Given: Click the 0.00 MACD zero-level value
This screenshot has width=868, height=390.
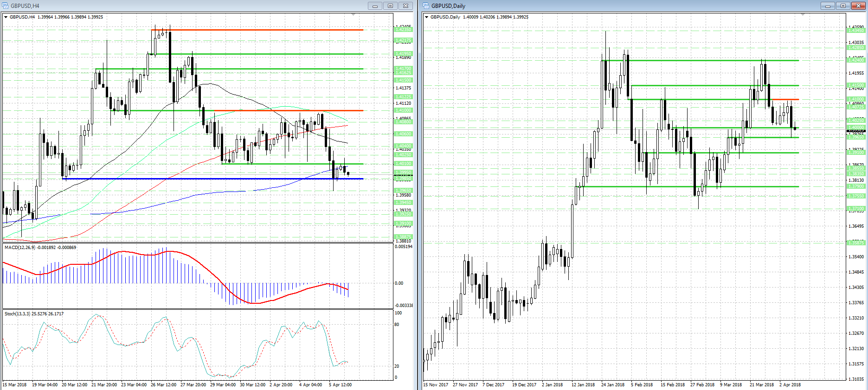Looking at the screenshot, I should point(399,283).
